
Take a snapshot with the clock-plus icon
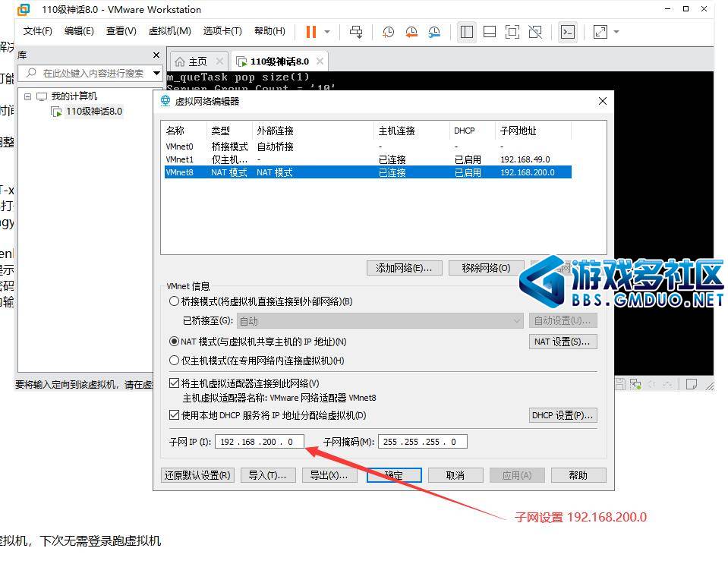[x=388, y=32]
